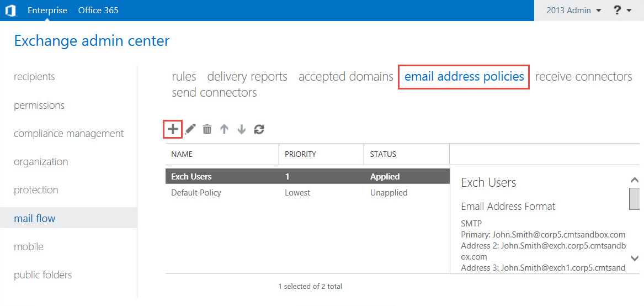
Task: Navigate to recipients in the sidebar
Action: [x=34, y=77]
